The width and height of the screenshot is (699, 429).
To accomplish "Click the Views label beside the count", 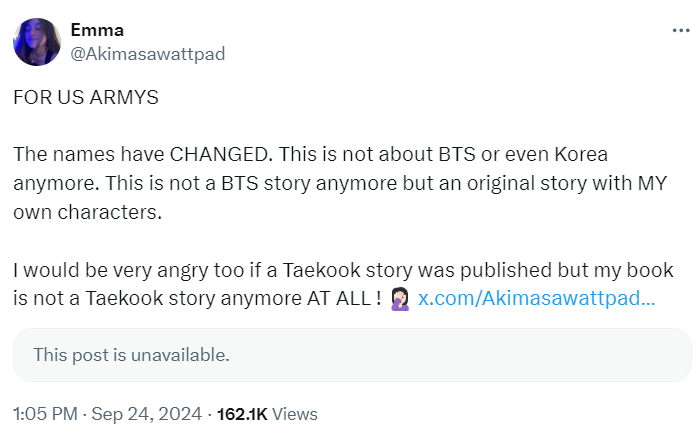I will pyautogui.click(x=295, y=413).
